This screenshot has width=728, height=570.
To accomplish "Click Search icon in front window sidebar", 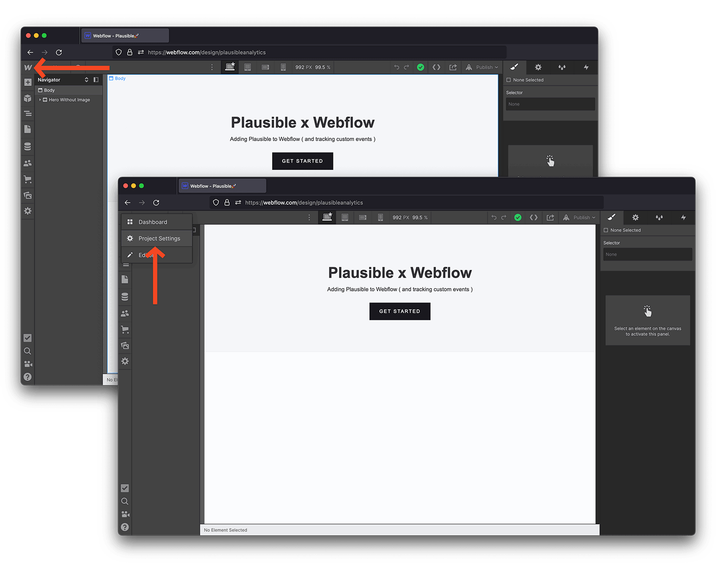I will click(x=125, y=501).
